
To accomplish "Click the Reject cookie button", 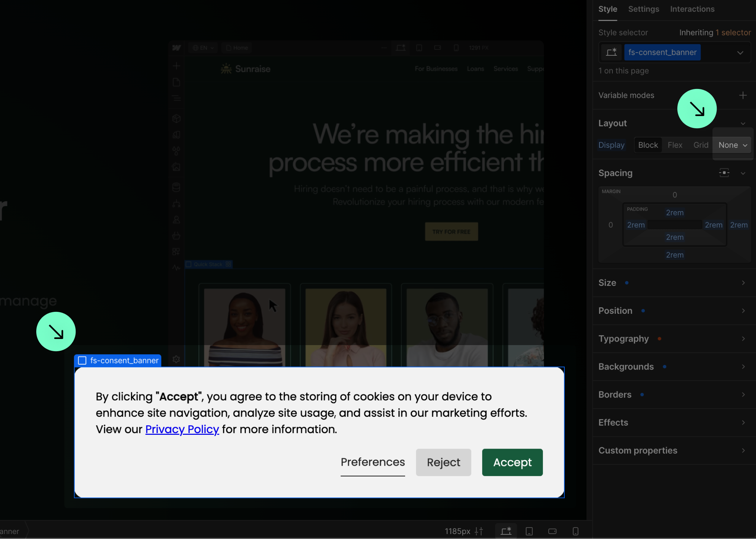I will click(443, 462).
